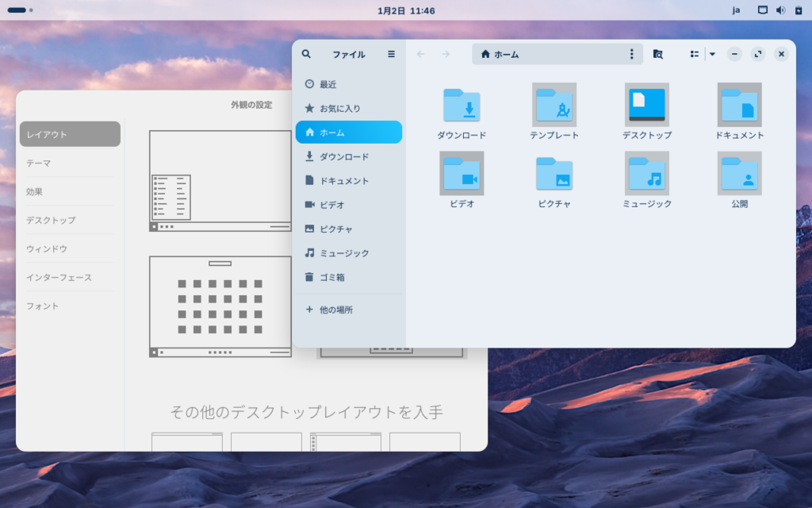Open the ミュージック folder in grid
Image resolution: width=812 pixels, height=508 pixels.
click(x=646, y=174)
